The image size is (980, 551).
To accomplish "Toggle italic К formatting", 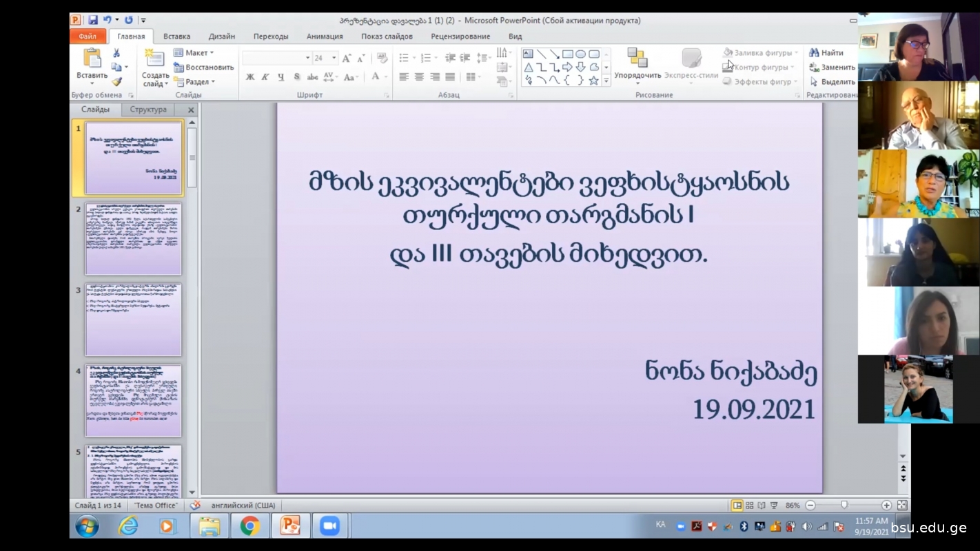I will coord(265,77).
